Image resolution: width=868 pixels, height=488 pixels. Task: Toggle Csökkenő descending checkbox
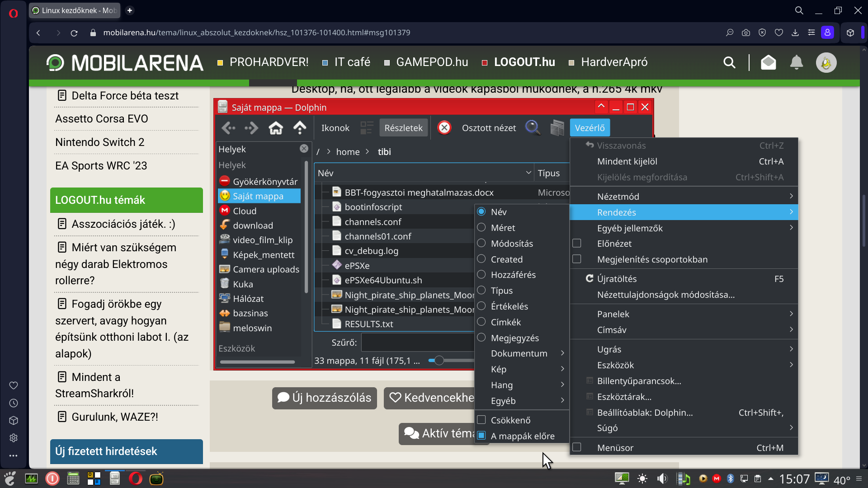(x=481, y=420)
